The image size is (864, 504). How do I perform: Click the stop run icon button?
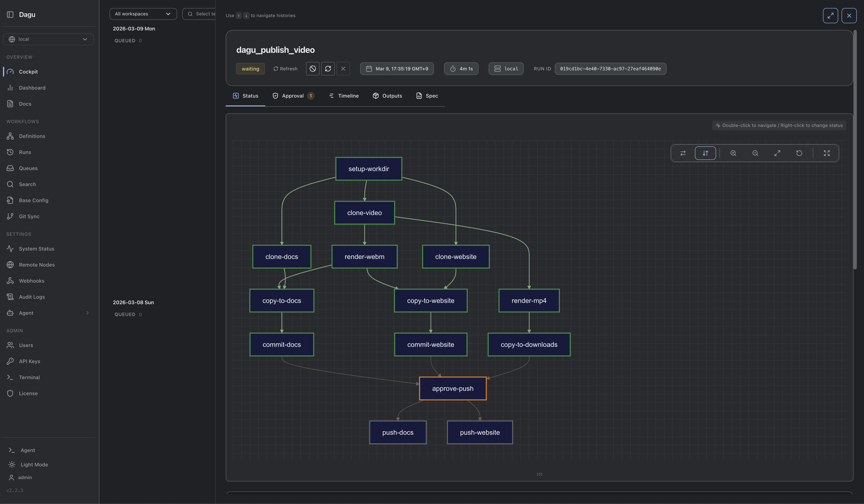coord(312,68)
